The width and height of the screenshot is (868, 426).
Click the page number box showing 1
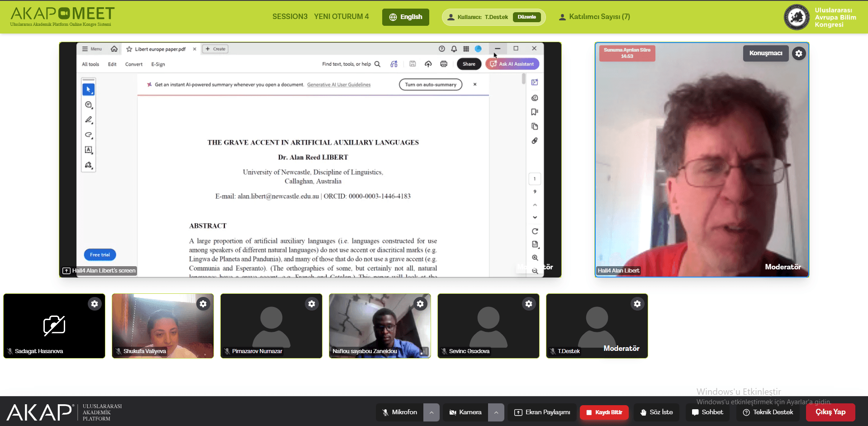[535, 179]
